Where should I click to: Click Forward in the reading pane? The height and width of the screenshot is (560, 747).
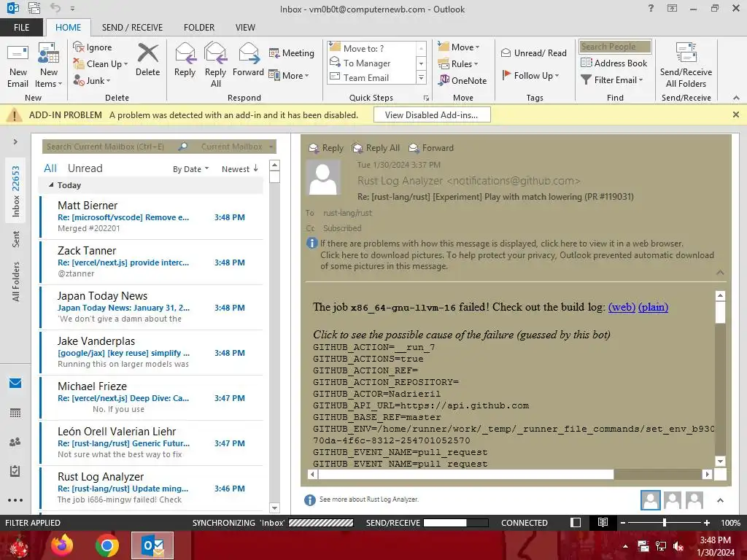pyautogui.click(x=431, y=148)
